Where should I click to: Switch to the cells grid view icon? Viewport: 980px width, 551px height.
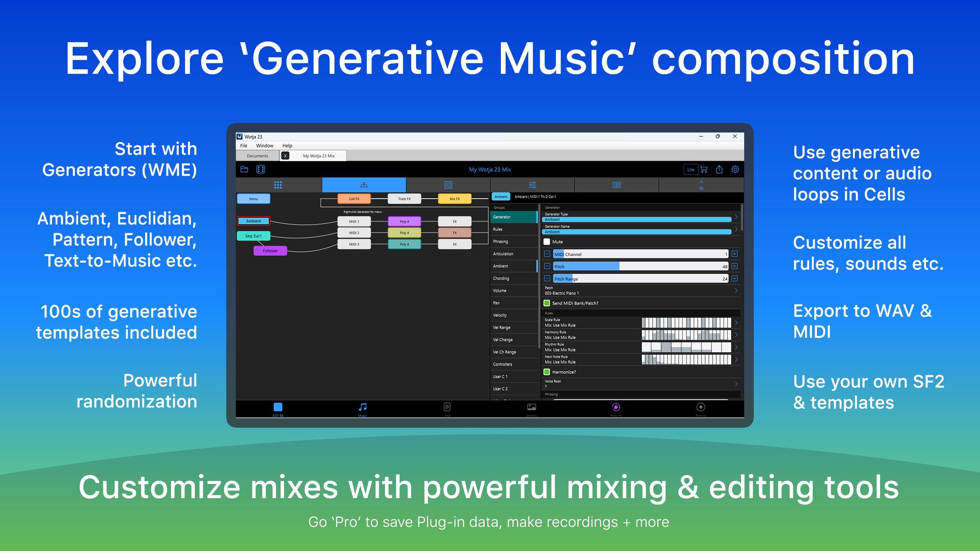tap(278, 185)
